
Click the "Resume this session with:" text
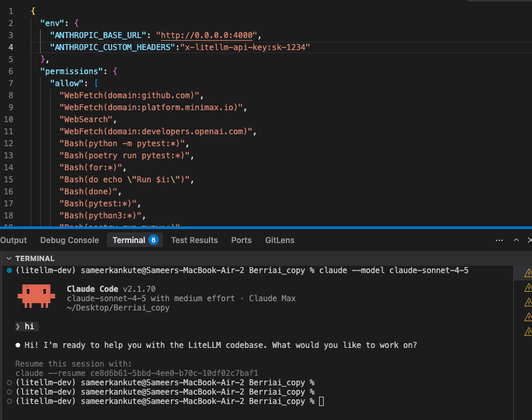point(73,364)
